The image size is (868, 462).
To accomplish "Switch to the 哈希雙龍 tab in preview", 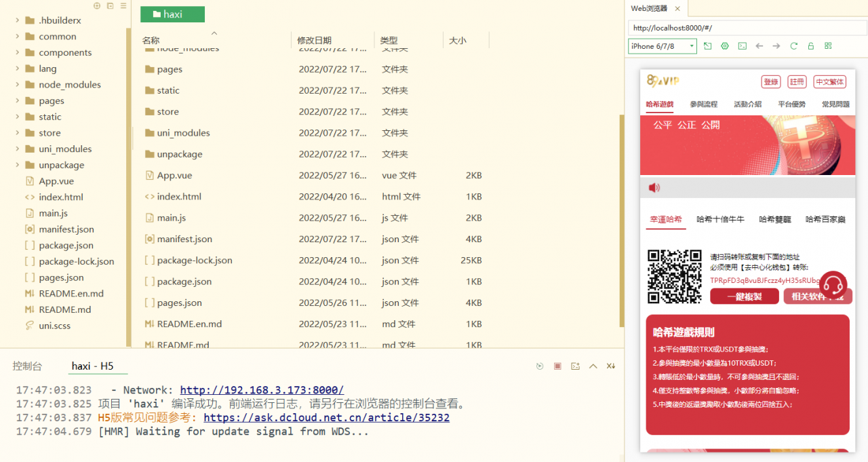I will click(x=774, y=219).
